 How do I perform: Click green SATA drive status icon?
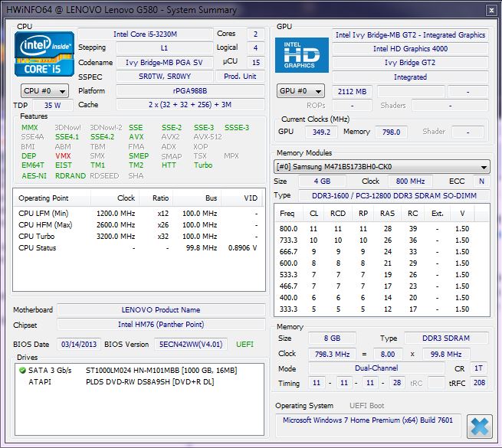point(22,371)
